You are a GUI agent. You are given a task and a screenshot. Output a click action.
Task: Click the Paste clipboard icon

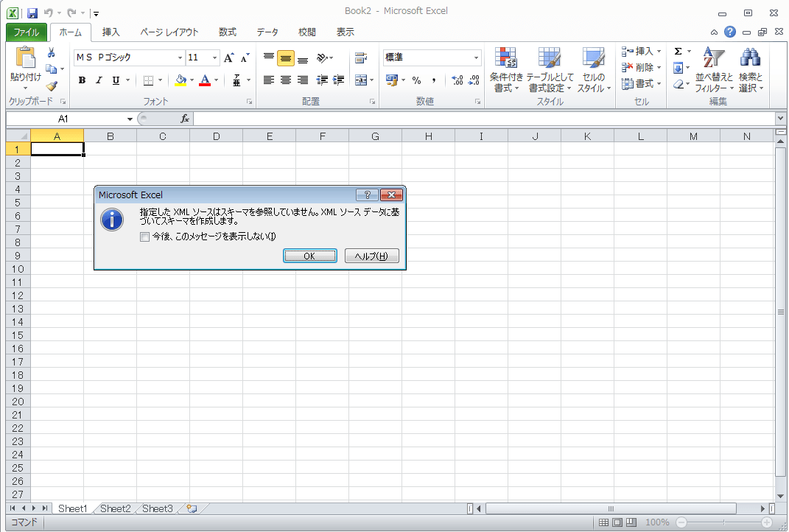pyautogui.click(x=26, y=57)
